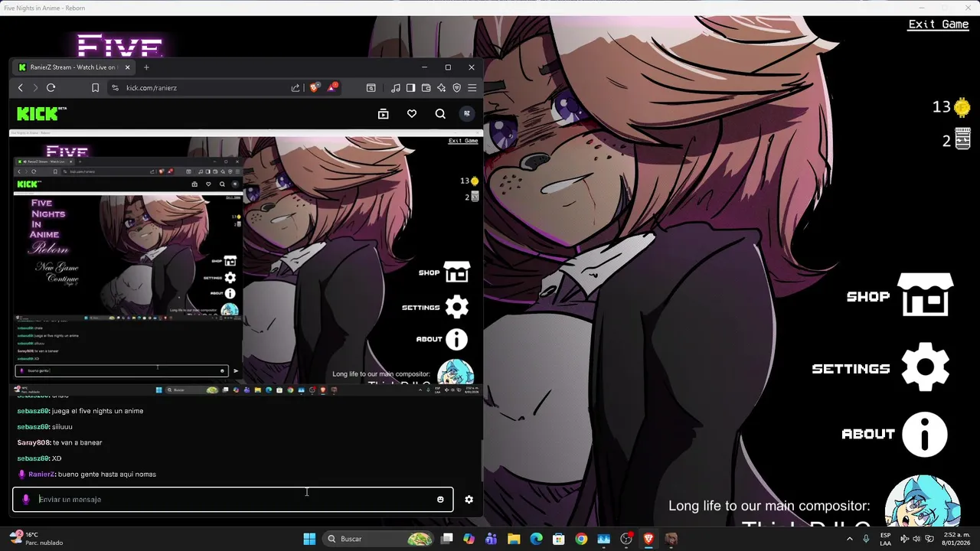
Task: Open Microsoft Edge from taskbar
Action: [x=537, y=539]
